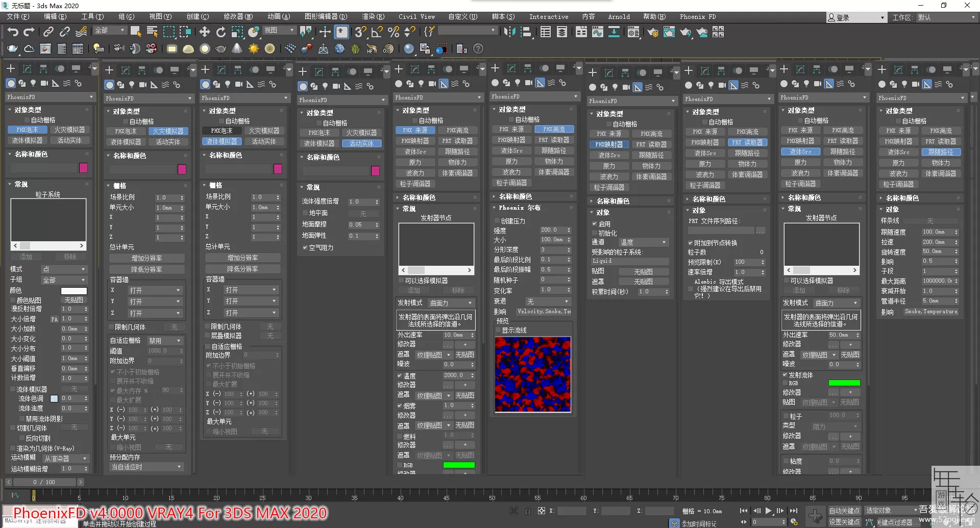Activate the Select and Move tool
This screenshot has width=980, height=528.
tap(205, 32)
